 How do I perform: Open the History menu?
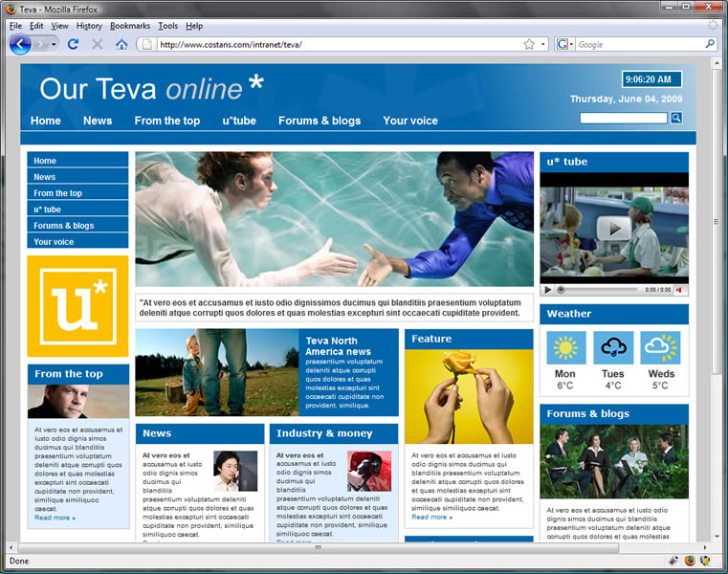point(89,26)
